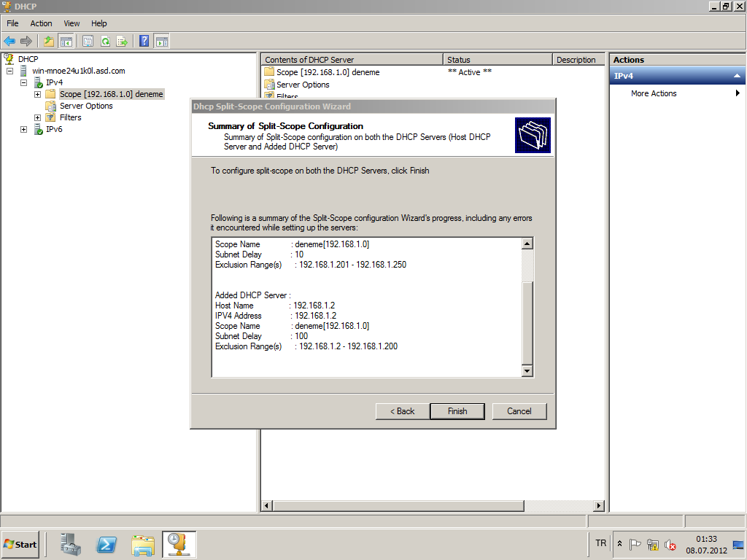Click the Up One Level folder icon
Viewport: 747px width, 560px height.
click(x=49, y=42)
